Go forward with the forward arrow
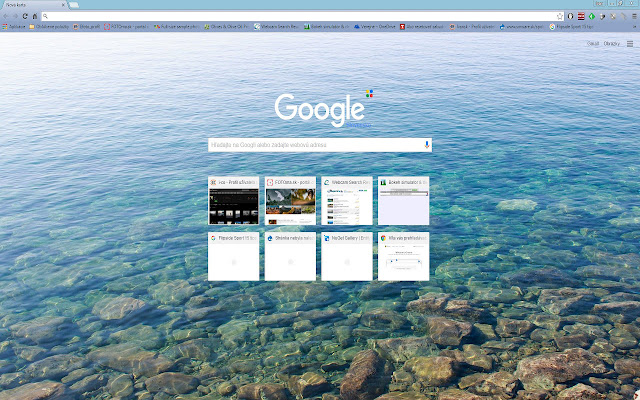Viewport: 640px width, 400px height. [15, 16]
